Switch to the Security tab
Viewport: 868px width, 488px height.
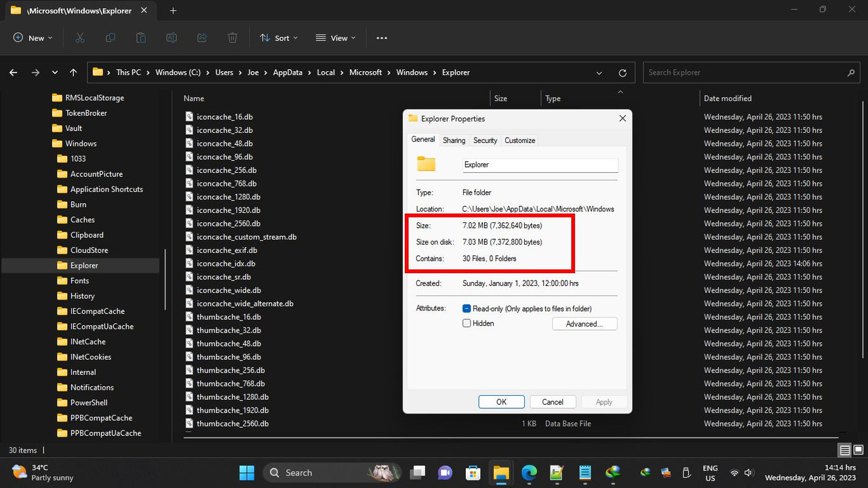click(x=485, y=140)
